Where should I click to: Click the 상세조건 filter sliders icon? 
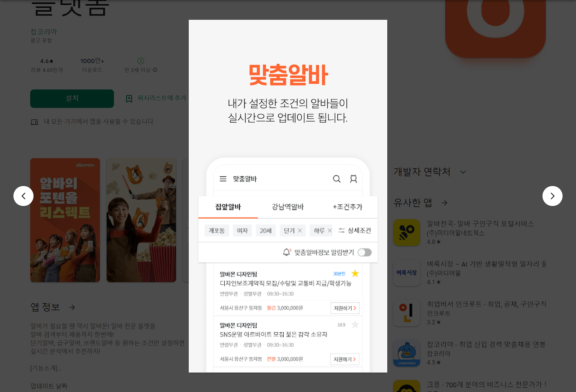[x=342, y=231]
